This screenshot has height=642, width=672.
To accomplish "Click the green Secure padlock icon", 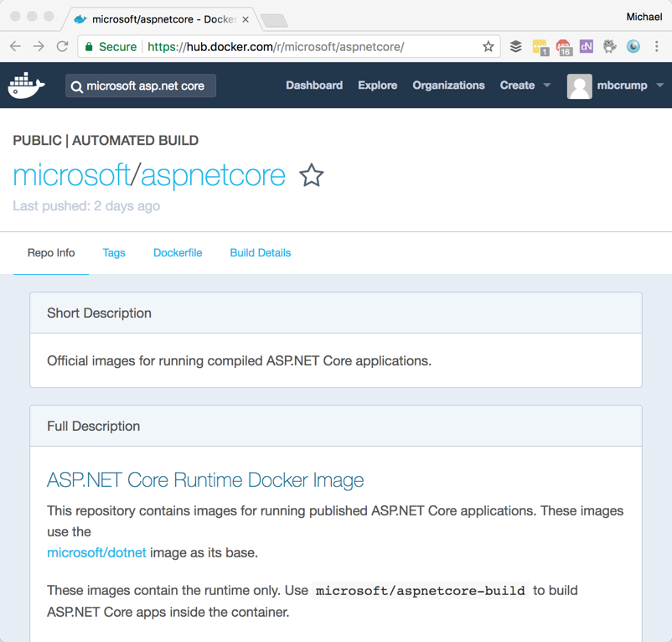I will [89, 47].
